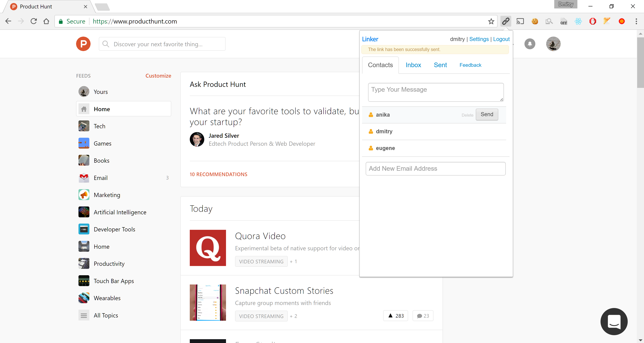Switch to the Sent tab

click(440, 65)
